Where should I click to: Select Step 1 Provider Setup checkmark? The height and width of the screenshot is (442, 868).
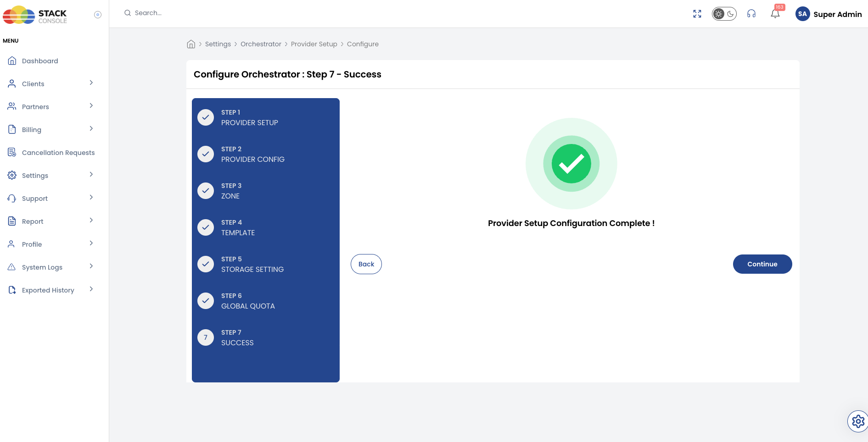(206, 117)
